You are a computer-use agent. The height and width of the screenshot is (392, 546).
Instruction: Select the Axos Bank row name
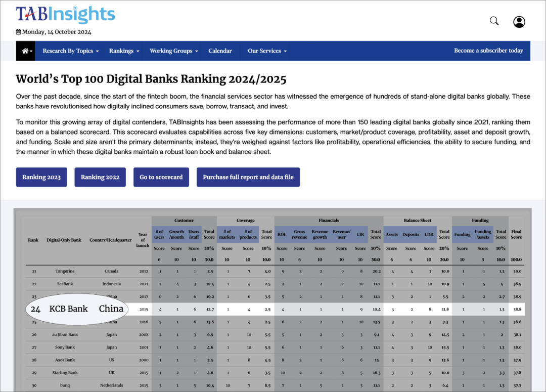click(65, 360)
